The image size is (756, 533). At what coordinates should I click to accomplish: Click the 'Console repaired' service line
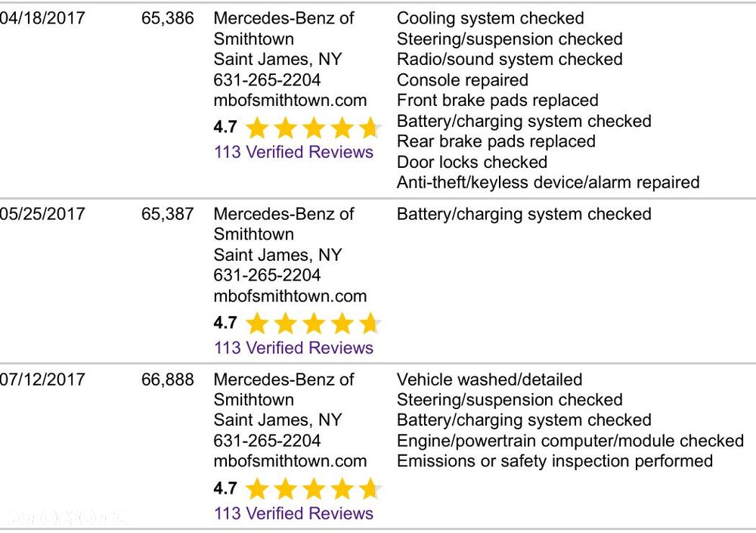click(463, 80)
